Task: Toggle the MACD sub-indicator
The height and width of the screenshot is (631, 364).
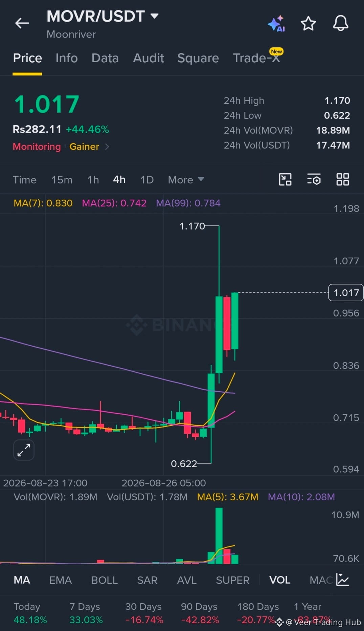Action: (321, 580)
